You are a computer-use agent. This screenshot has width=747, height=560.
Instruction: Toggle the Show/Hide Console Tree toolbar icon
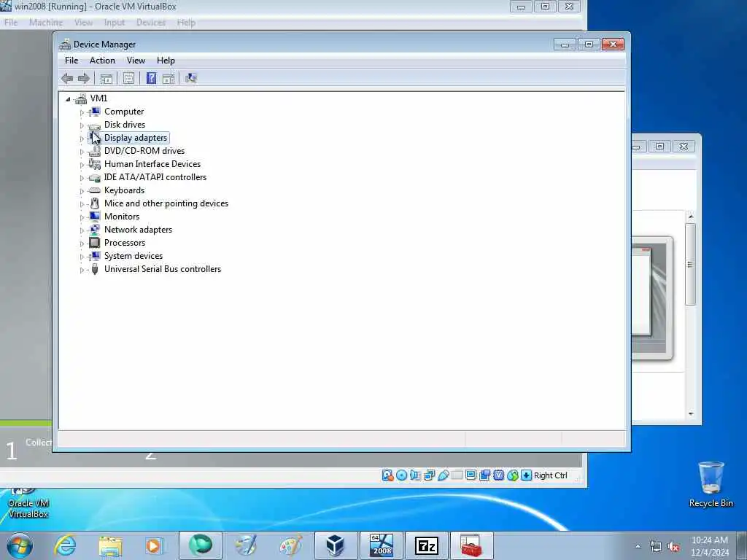[107, 79]
